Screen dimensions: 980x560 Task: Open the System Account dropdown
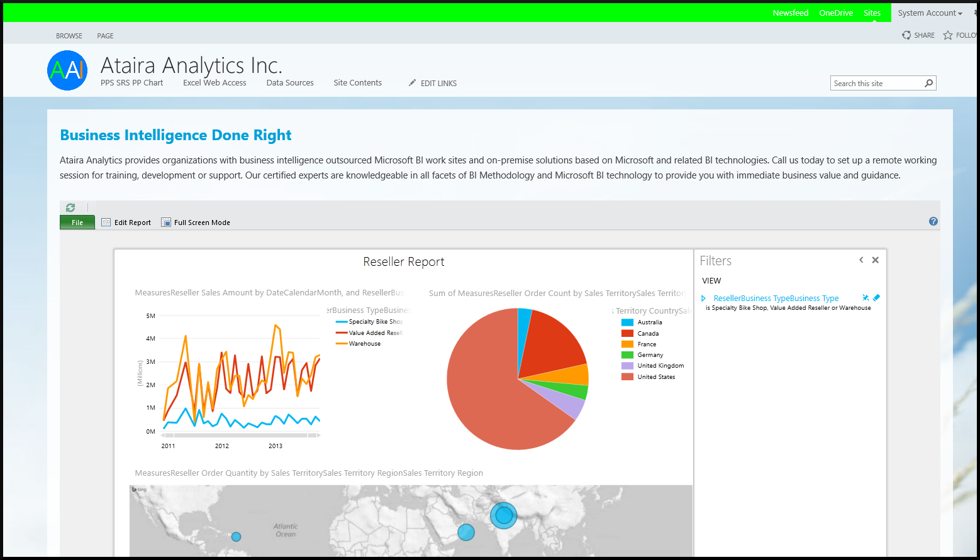point(930,13)
